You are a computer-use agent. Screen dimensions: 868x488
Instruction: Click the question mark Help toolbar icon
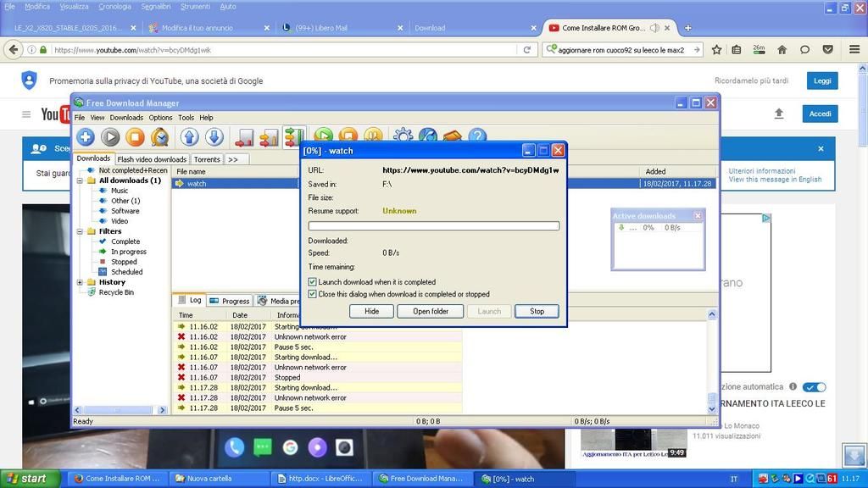pyautogui.click(x=477, y=135)
